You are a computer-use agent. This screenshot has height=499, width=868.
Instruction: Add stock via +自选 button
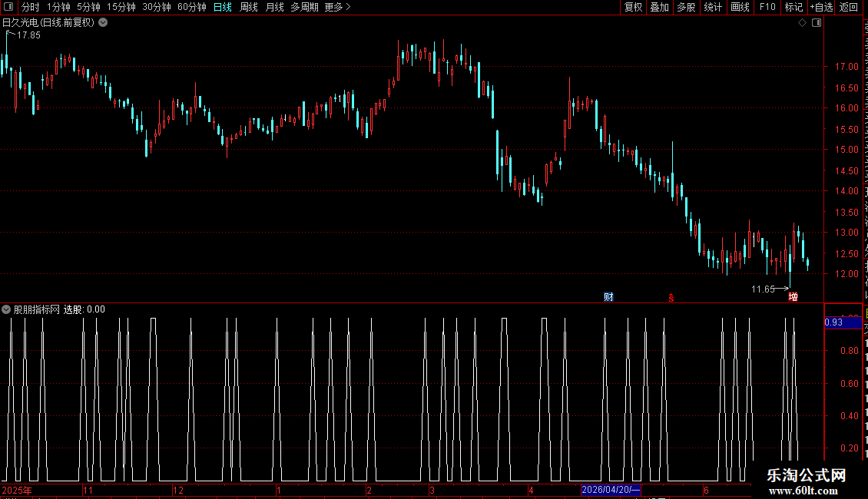point(821,7)
